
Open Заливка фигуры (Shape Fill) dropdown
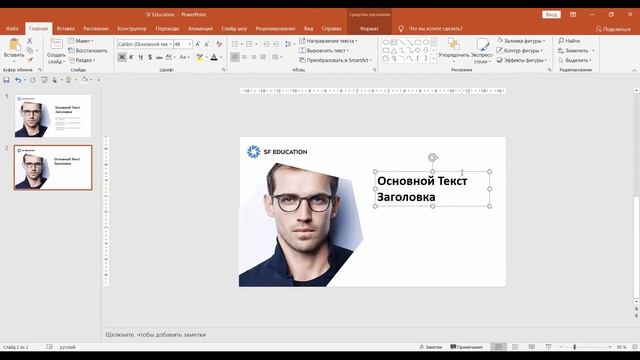click(521, 41)
